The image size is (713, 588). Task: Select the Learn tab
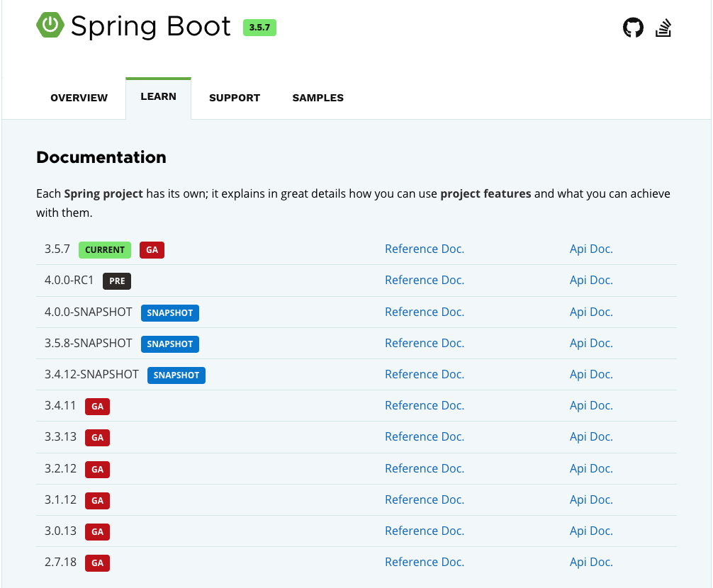(158, 97)
